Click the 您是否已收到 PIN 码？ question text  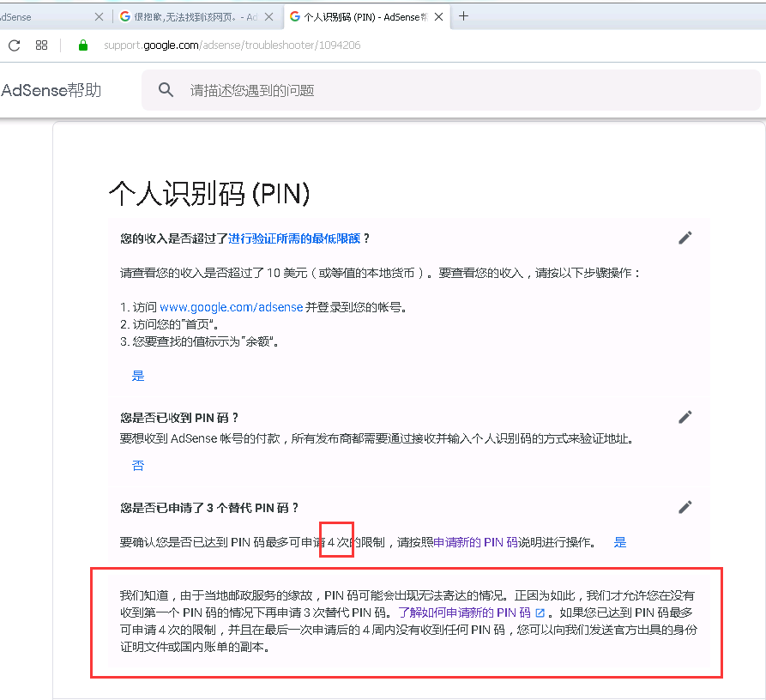178,418
